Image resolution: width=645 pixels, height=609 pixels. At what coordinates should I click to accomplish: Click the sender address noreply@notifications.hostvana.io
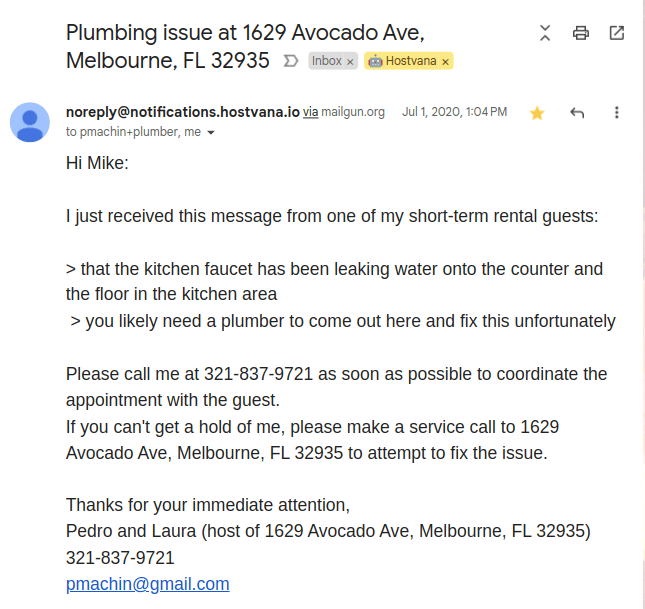(183, 112)
